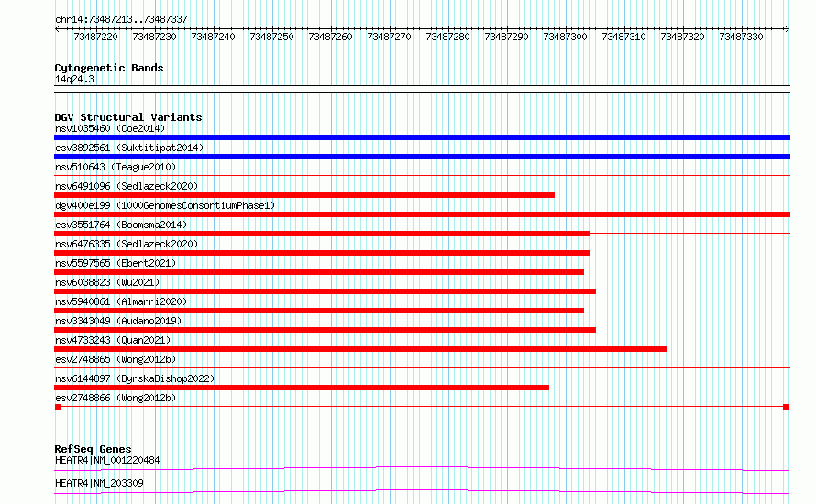Viewport: 816px width, 504px height.
Task: Select the 14q24.3 band label
Action: pos(74,79)
